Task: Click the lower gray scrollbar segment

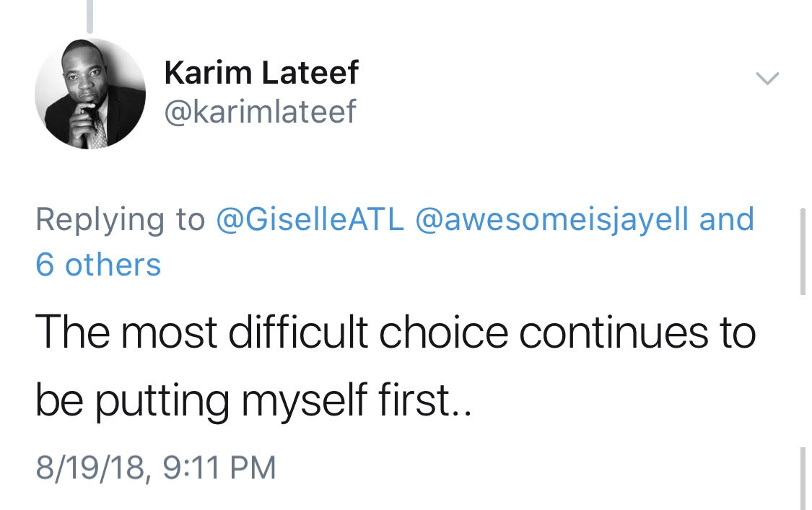Action: pos(803,478)
